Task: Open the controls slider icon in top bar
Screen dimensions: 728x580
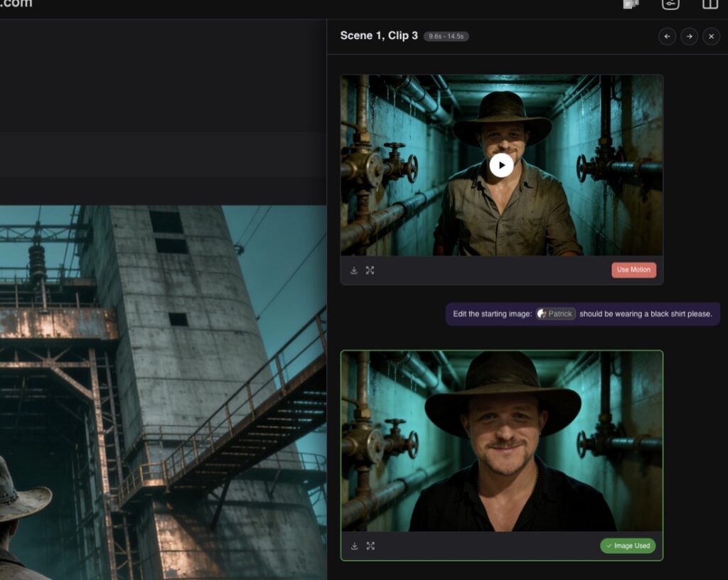Action: tap(671, 4)
